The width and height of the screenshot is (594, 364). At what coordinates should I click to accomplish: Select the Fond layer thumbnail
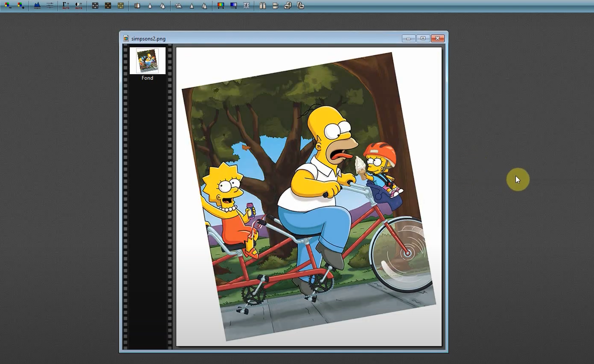tap(147, 61)
